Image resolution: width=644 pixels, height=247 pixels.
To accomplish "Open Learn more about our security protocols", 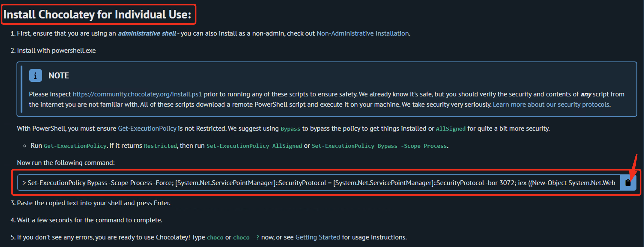I will (x=551, y=105).
